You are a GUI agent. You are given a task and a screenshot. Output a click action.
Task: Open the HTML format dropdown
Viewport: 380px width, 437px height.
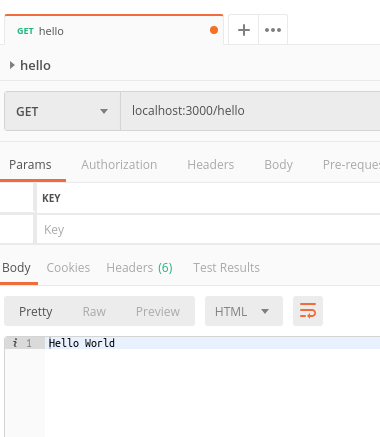click(244, 311)
